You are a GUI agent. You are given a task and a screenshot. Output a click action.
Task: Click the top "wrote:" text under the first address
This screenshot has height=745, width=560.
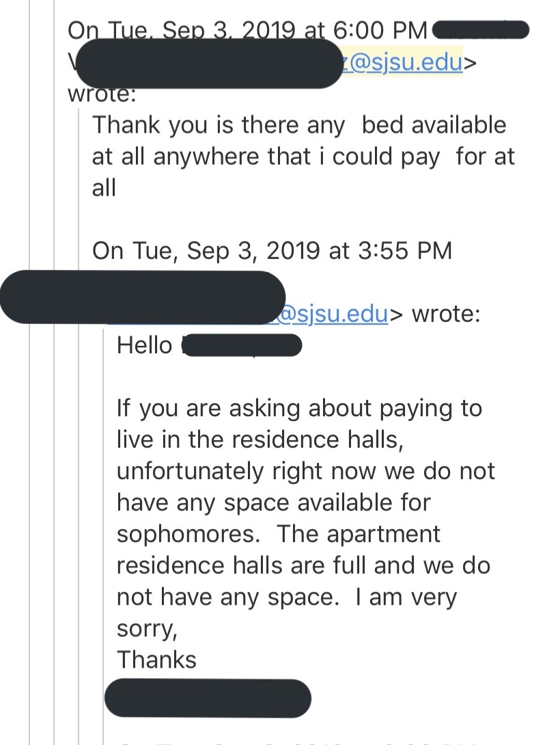point(102,94)
